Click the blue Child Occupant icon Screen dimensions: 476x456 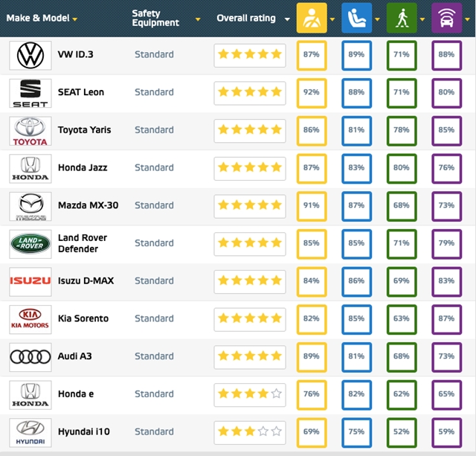point(356,18)
